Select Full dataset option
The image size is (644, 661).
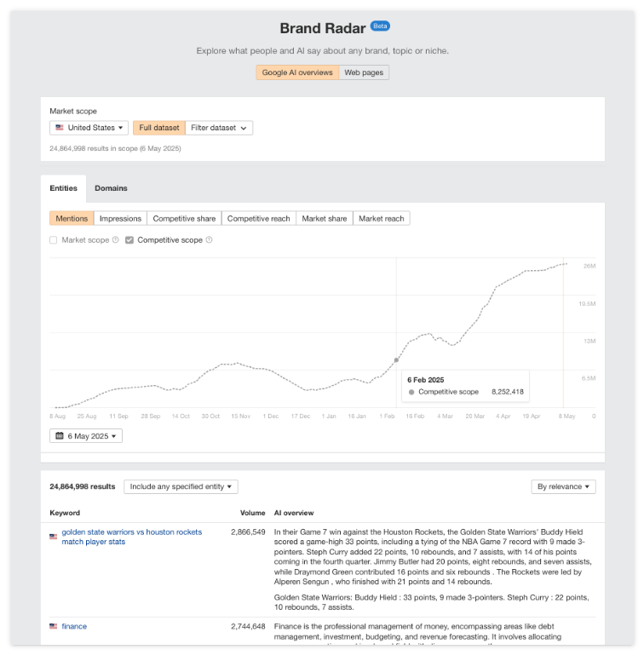click(x=159, y=128)
